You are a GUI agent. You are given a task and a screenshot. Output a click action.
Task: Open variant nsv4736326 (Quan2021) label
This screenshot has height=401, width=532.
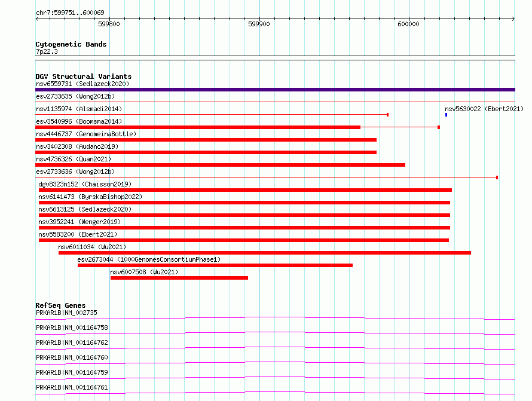coord(74,159)
